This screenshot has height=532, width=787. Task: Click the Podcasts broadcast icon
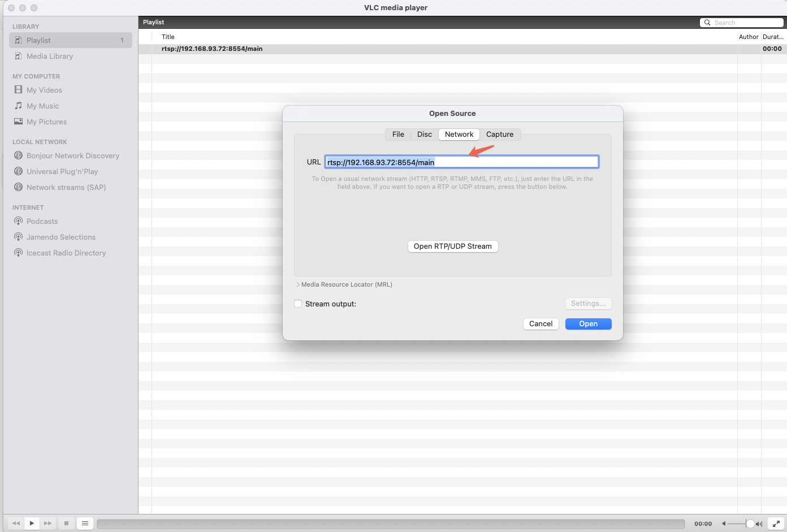(18, 221)
